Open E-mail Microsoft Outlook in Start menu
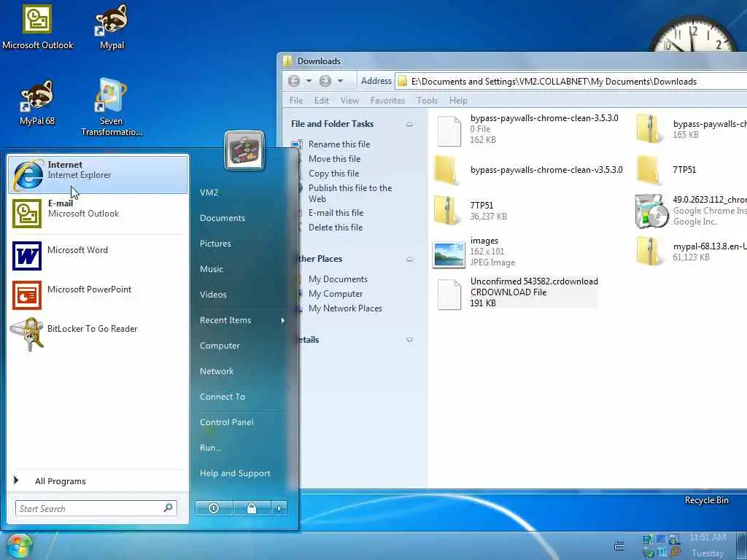 coord(98,213)
